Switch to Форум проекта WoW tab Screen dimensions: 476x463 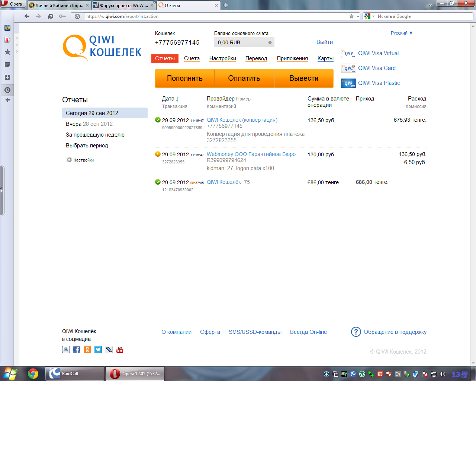click(x=123, y=5)
